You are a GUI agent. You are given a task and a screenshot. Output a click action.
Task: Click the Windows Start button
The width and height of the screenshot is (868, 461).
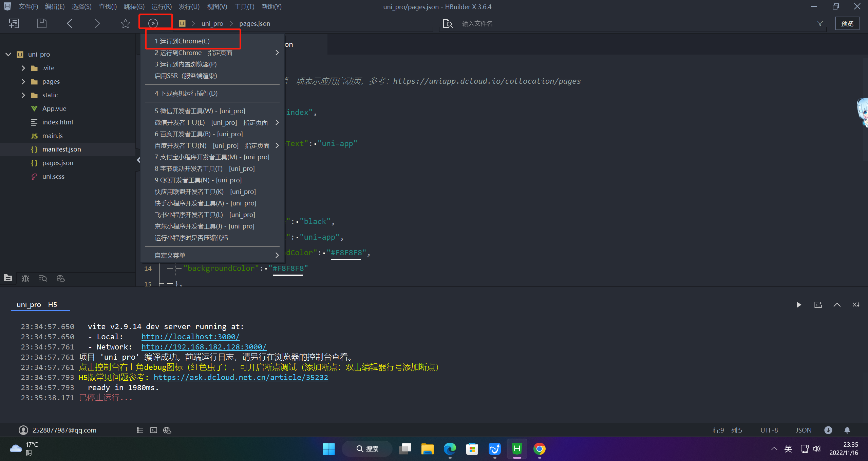click(328, 449)
